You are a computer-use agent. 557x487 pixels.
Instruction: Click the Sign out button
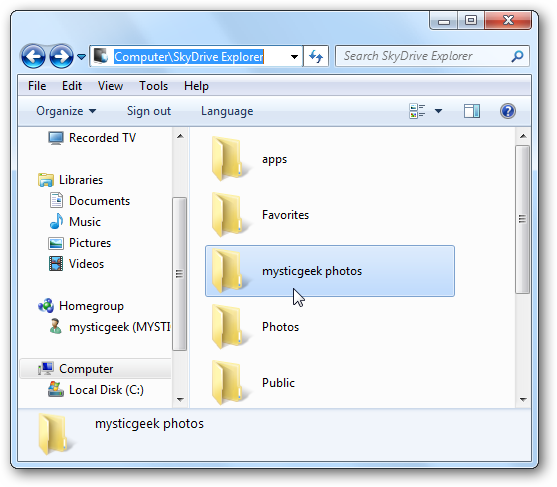coord(149,111)
